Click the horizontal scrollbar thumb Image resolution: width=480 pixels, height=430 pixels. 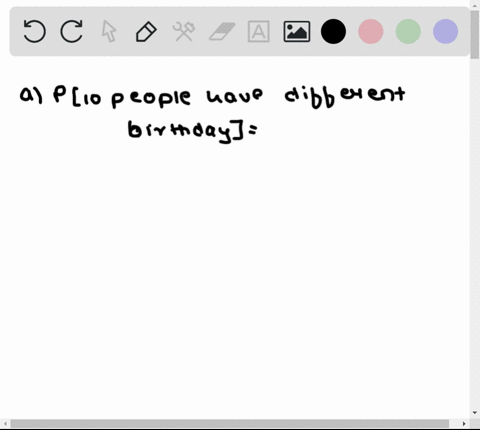pyautogui.click(x=230, y=424)
